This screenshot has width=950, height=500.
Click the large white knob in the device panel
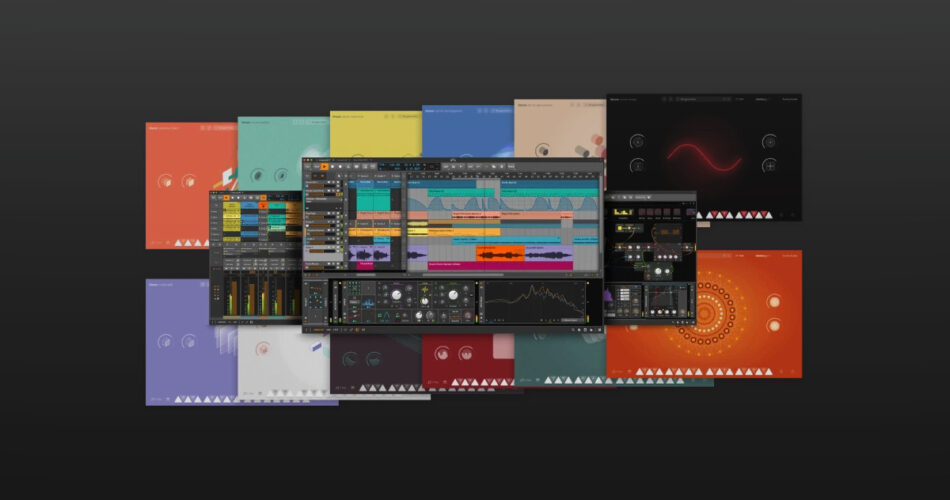(x=395, y=295)
